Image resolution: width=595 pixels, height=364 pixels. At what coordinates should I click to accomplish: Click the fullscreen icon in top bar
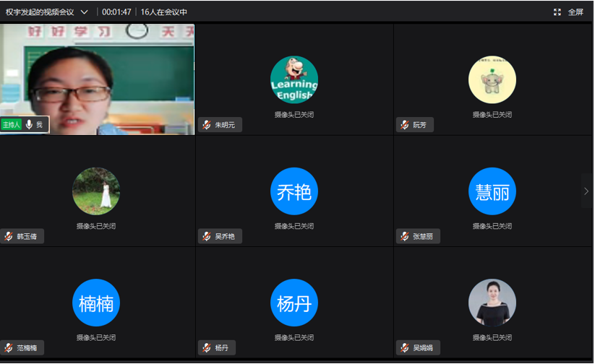click(x=557, y=12)
